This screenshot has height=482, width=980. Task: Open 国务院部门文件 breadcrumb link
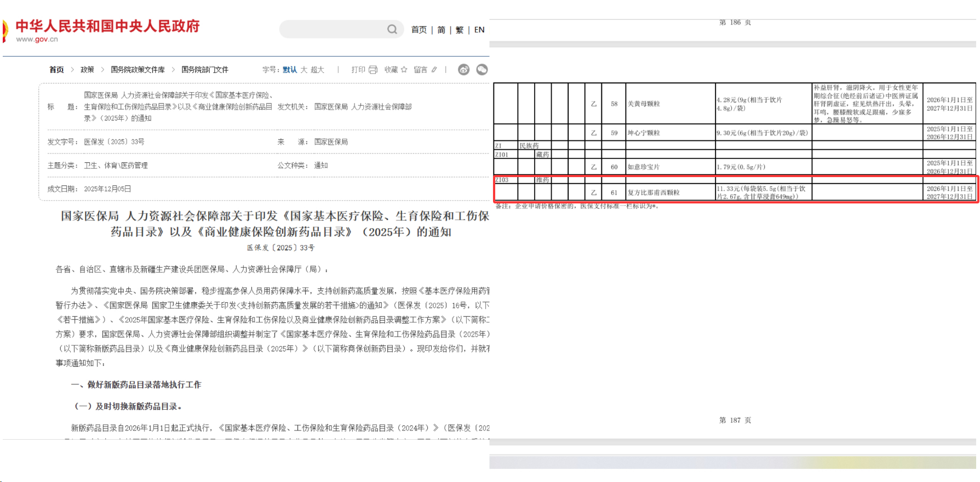(205, 70)
